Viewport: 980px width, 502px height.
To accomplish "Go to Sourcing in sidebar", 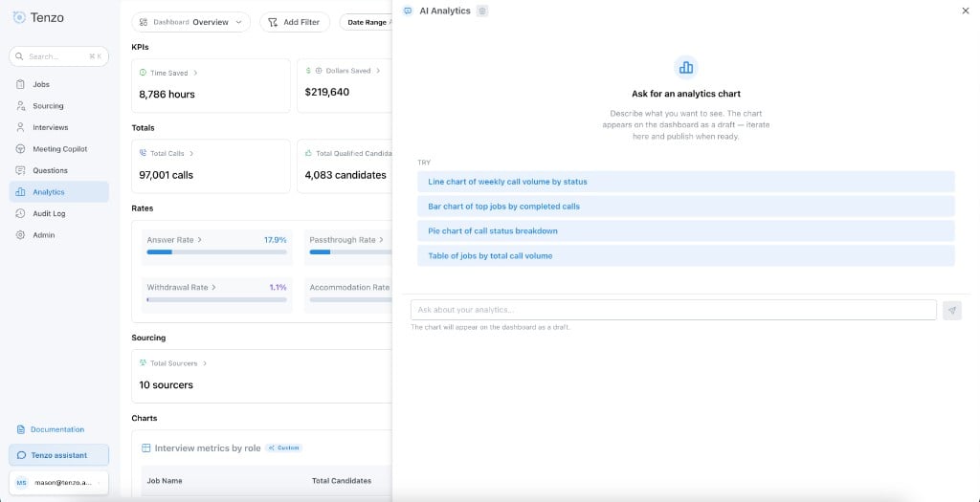I will [58, 106].
